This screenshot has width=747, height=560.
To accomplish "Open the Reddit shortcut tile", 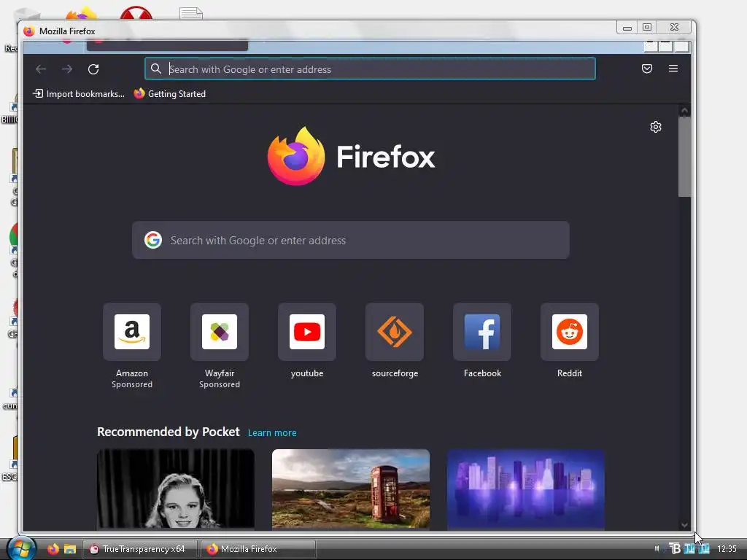I will click(x=569, y=332).
